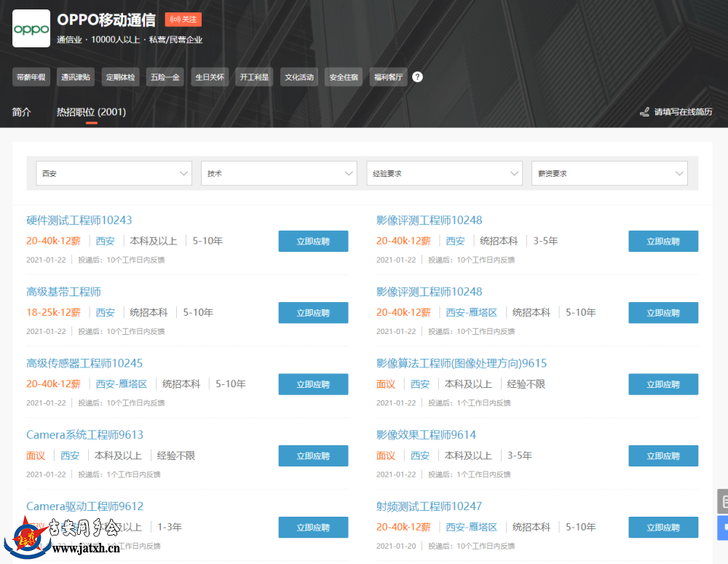
Task: Click salary 18-25k·12薪 of 高级基带工程师
Action: point(53,312)
